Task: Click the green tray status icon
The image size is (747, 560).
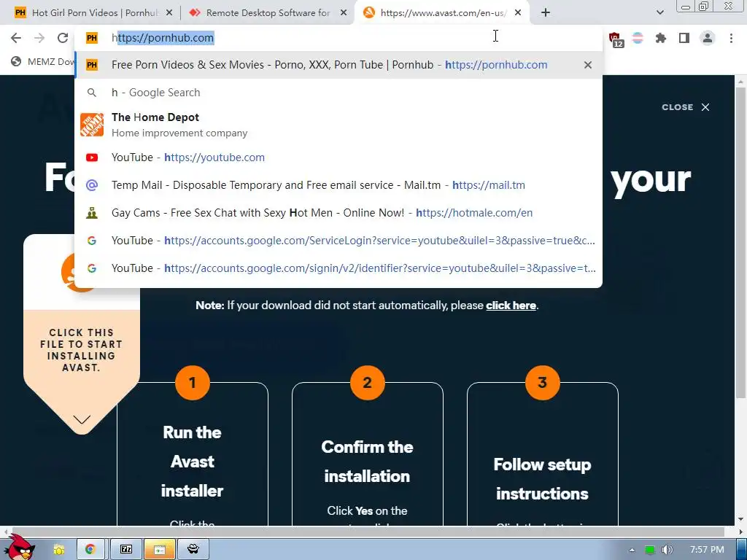Action: (649, 550)
